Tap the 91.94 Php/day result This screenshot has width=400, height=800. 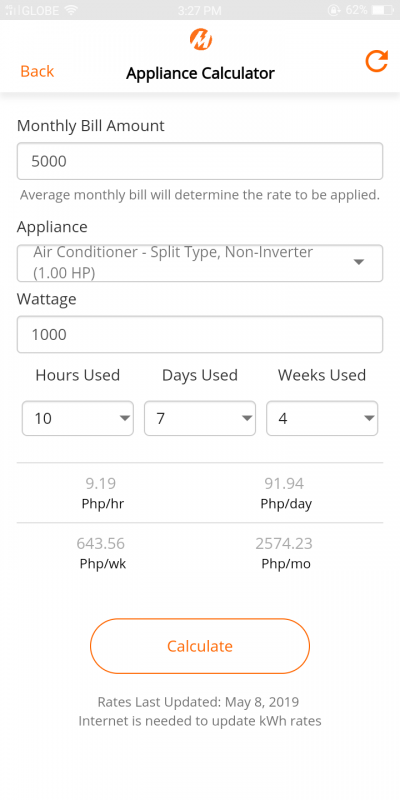coord(285,493)
